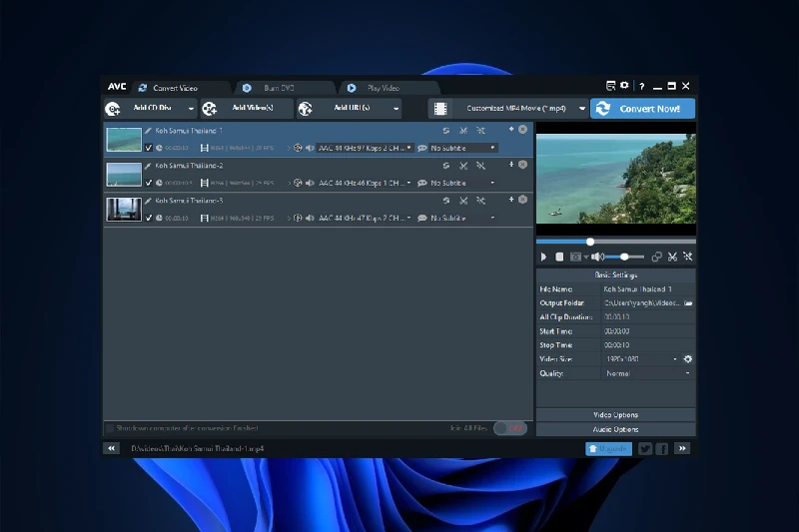Click the scissors clip icon under preview
The height and width of the screenshot is (532, 799).
pyautogui.click(x=672, y=258)
